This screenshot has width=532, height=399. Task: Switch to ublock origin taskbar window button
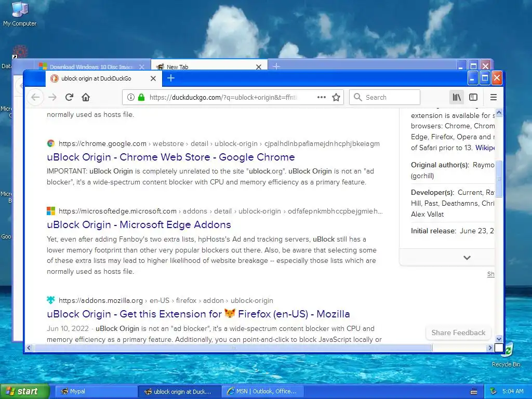pos(179,391)
